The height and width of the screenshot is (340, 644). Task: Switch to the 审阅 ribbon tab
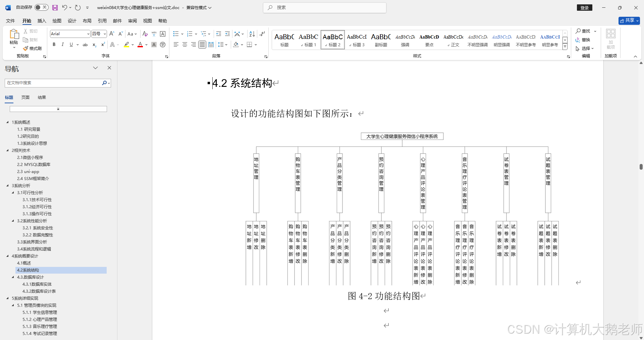coord(132,21)
